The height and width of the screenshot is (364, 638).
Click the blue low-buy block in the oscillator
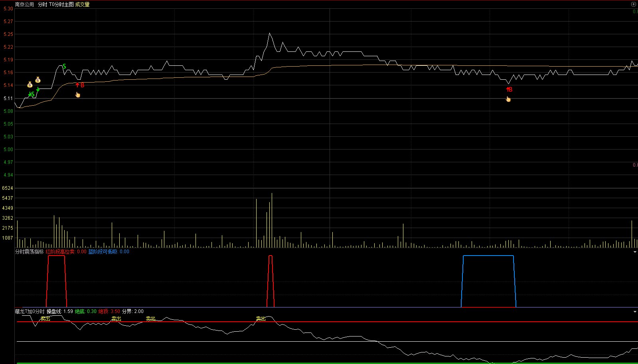tap(488, 281)
